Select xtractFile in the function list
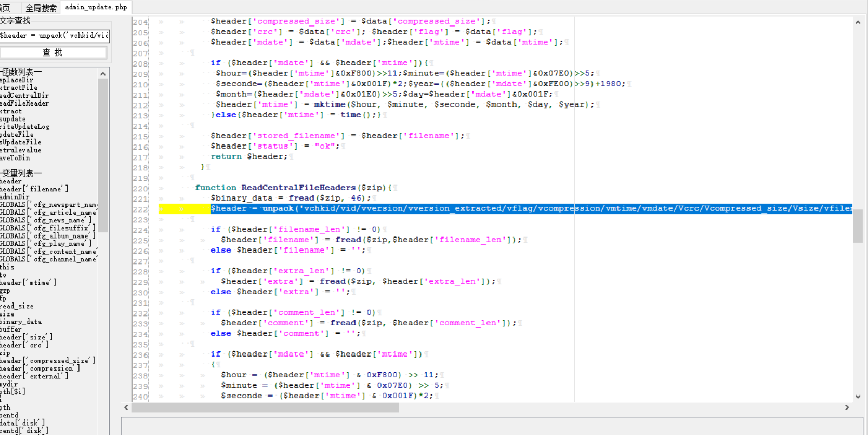868x435 pixels. pos(19,88)
